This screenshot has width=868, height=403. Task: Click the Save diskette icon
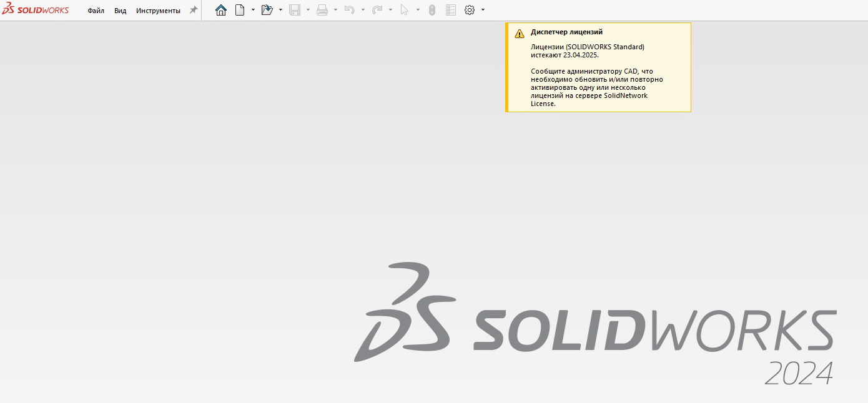[x=295, y=11]
